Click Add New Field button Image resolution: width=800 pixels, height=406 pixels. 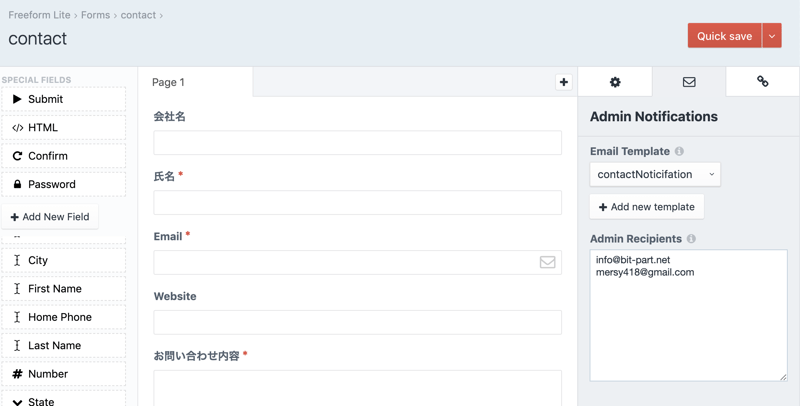click(50, 217)
